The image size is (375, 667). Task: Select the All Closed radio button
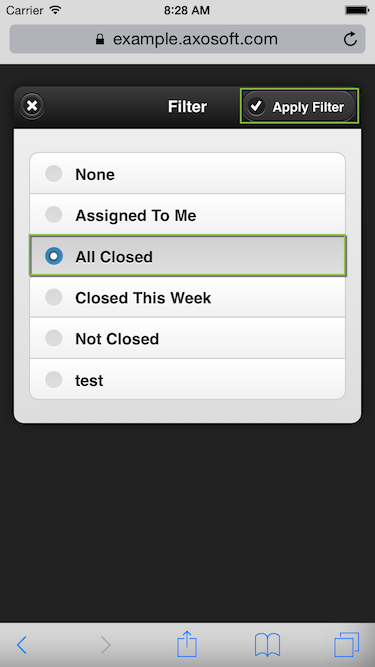click(x=54, y=256)
